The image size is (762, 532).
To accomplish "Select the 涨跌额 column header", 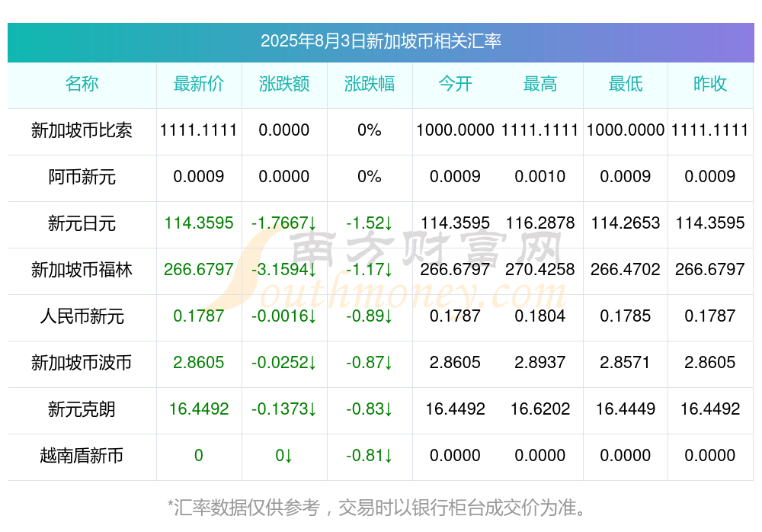I will [284, 84].
